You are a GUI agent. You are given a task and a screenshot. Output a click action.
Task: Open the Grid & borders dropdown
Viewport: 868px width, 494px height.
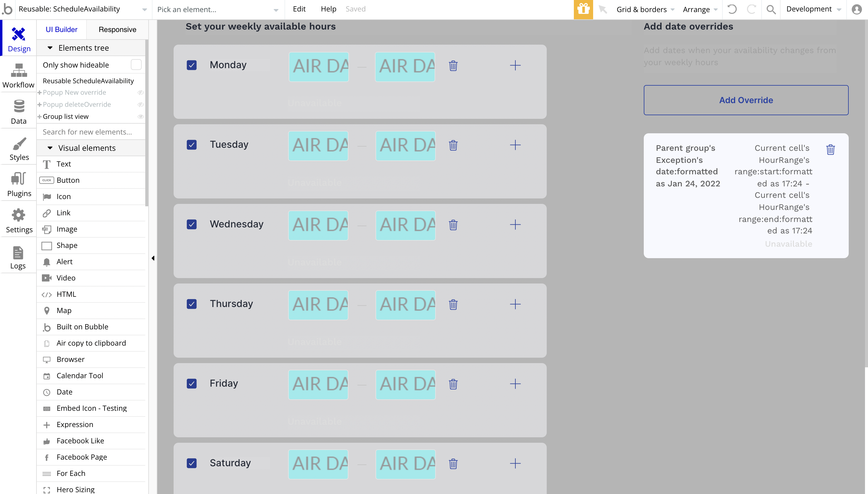645,10
